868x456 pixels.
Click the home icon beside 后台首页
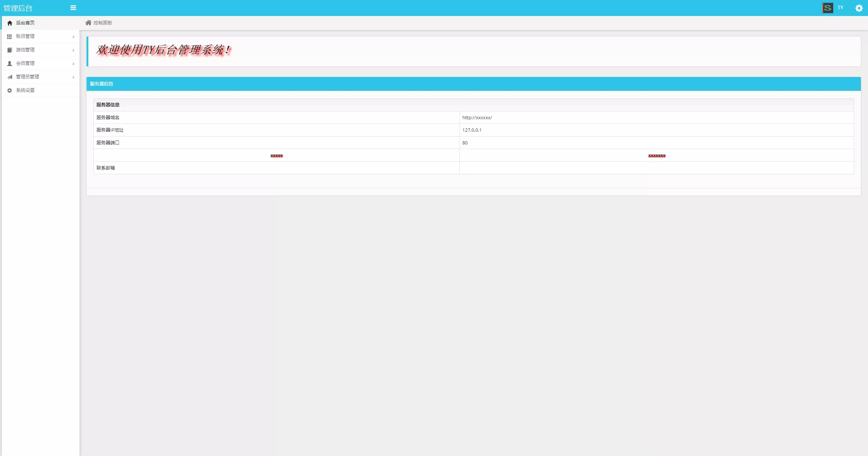(10, 23)
